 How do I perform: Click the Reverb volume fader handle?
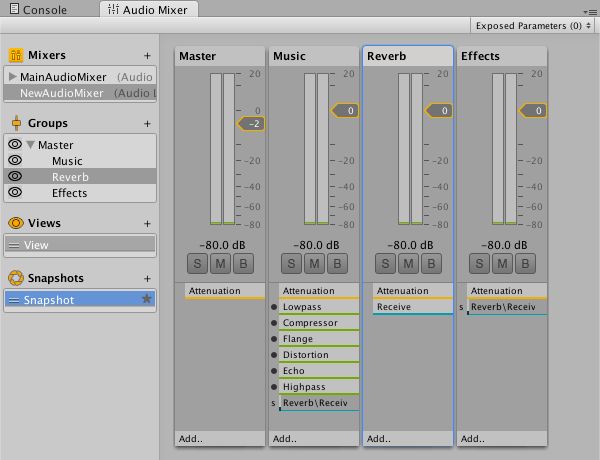pos(439,111)
